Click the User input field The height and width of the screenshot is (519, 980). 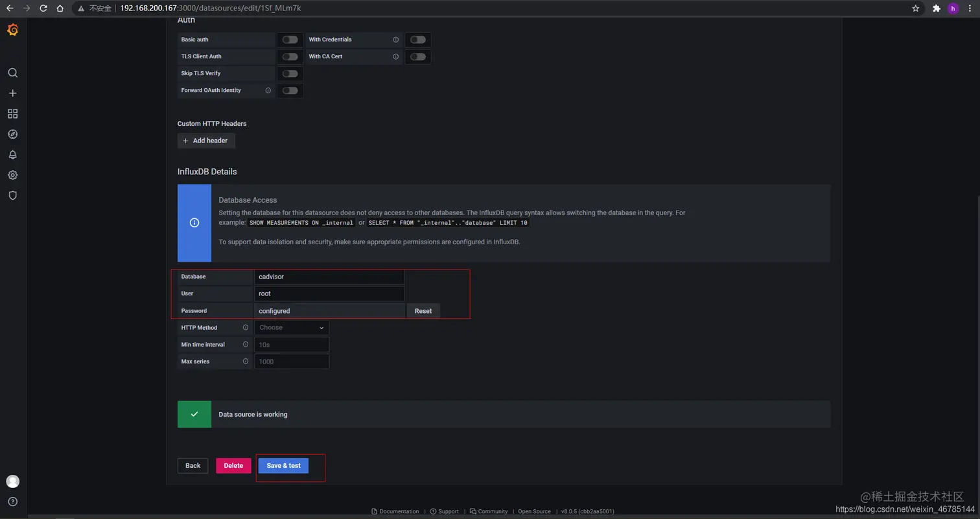pyautogui.click(x=329, y=294)
